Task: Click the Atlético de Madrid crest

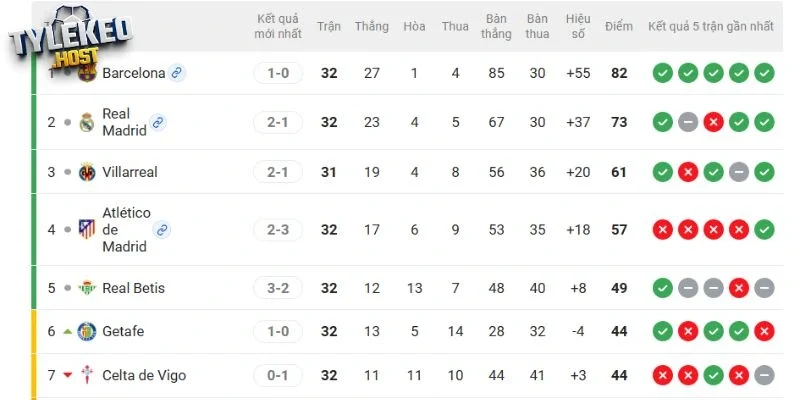Action: click(87, 230)
